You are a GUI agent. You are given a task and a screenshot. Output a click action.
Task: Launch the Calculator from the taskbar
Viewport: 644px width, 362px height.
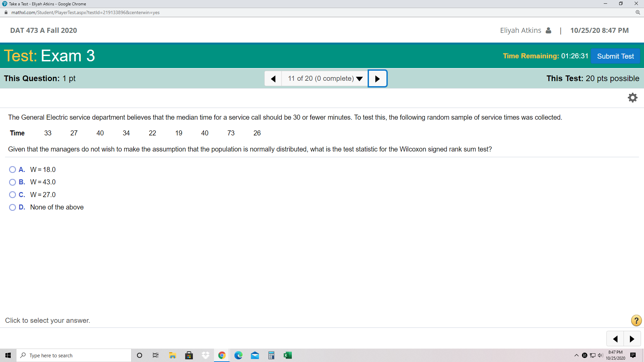pyautogui.click(x=271, y=355)
